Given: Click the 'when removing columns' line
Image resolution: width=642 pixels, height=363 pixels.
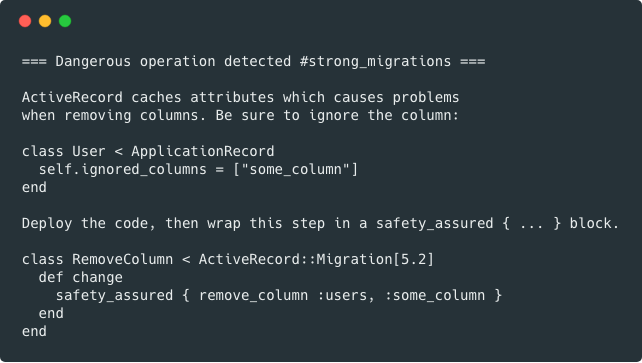Looking at the screenshot, I should [240, 115].
